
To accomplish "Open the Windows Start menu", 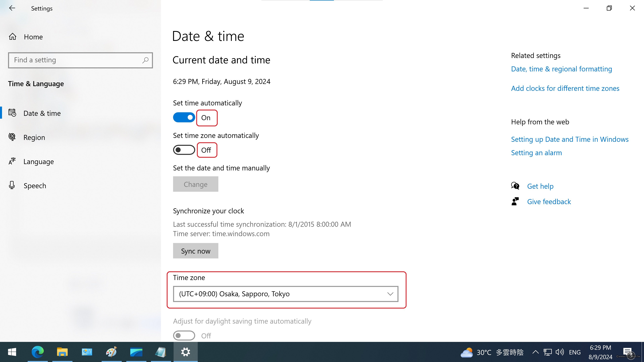I will coord(12,352).
